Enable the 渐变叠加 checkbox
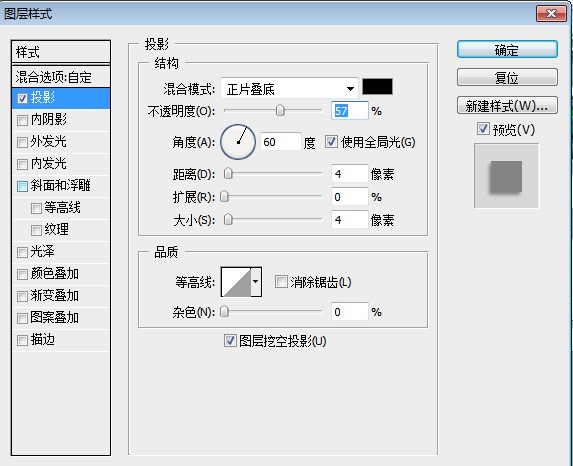Screen dimensions: 573x466 (22, 296)
